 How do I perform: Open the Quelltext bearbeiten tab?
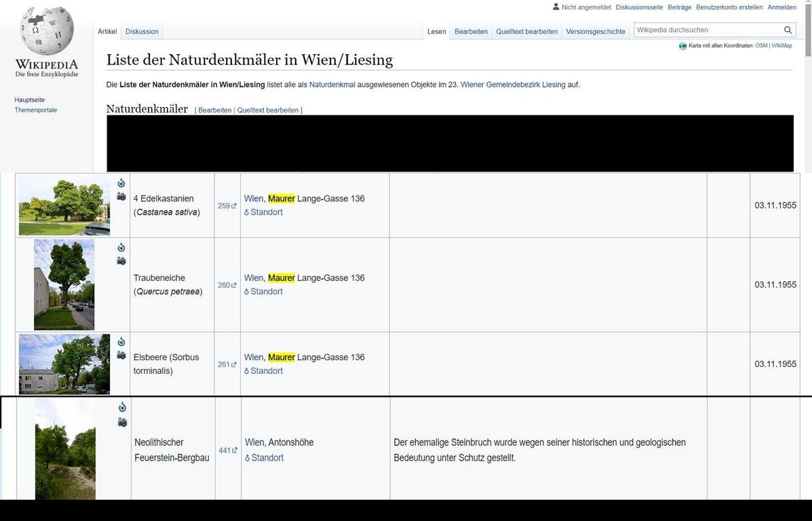pos(526,32)
